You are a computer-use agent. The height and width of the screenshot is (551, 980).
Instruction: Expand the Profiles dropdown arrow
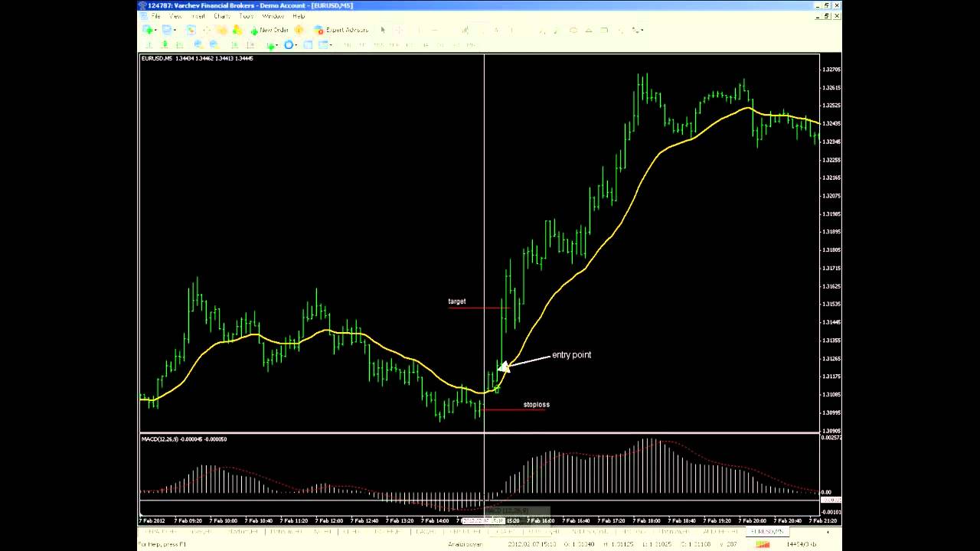pyautogui.click(x=175, y=30)
